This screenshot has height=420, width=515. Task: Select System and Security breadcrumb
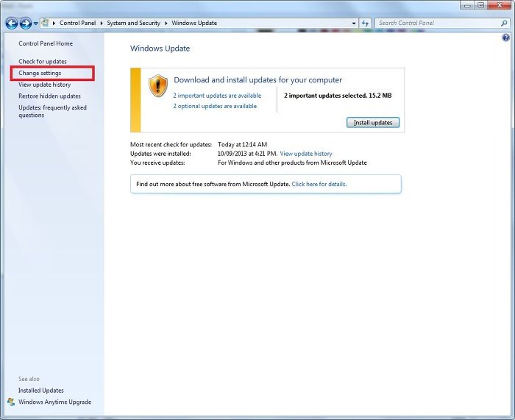point(133,23)
